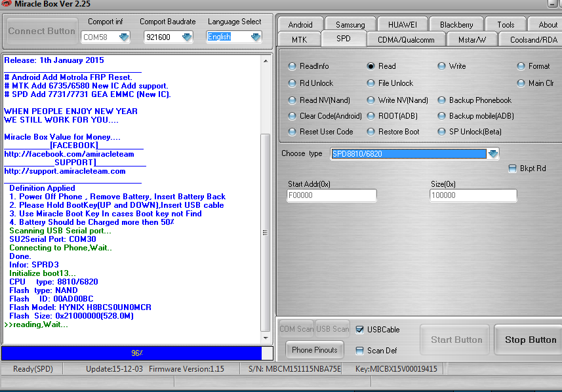Click the COM Scan button
The width and height of the screenshot is (562, 392).
[296, 329]
